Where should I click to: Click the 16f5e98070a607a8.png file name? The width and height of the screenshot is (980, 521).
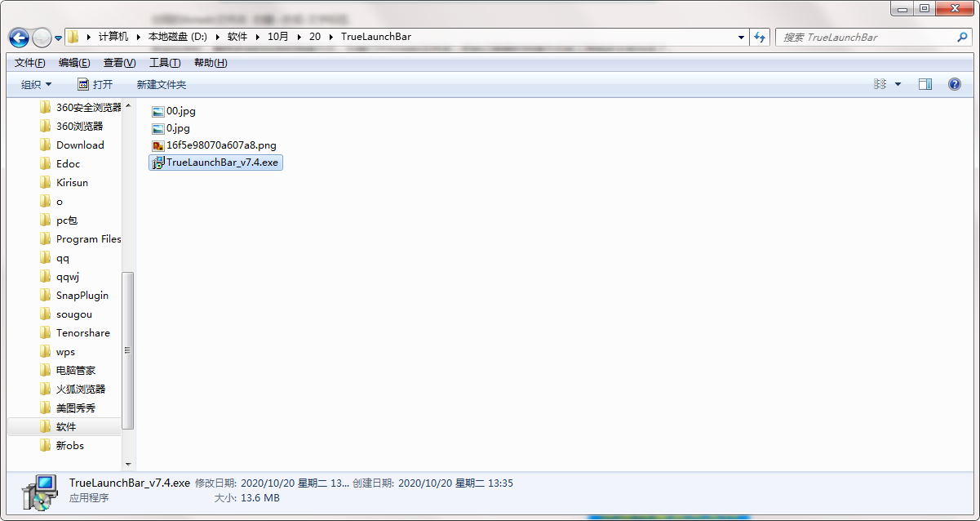[x=221, y=145]
